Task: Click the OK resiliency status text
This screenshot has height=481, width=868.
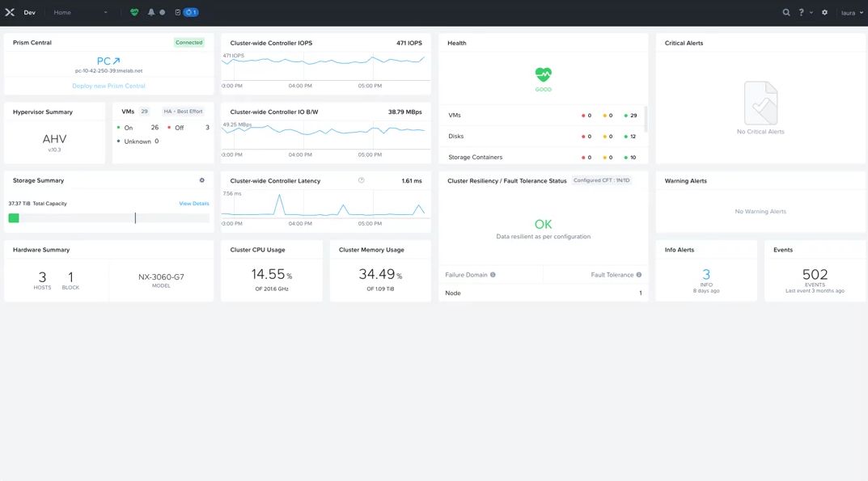Action: click(543, 224)
